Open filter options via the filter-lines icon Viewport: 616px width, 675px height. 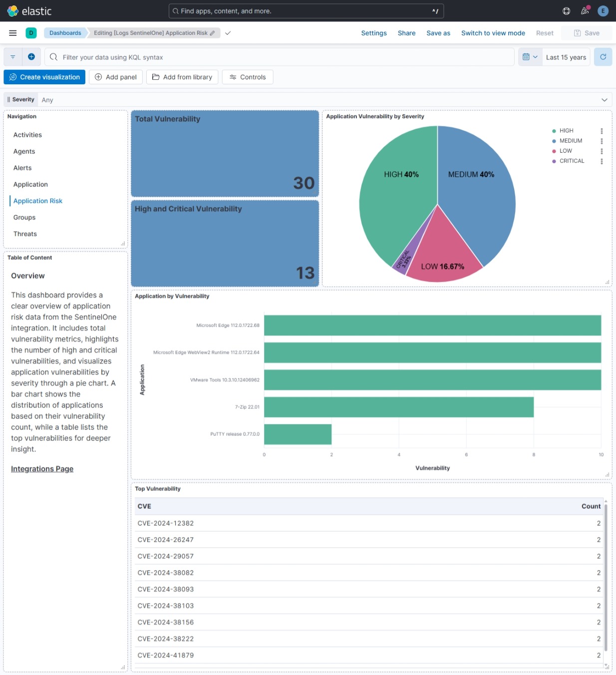(x=13, y=56)
